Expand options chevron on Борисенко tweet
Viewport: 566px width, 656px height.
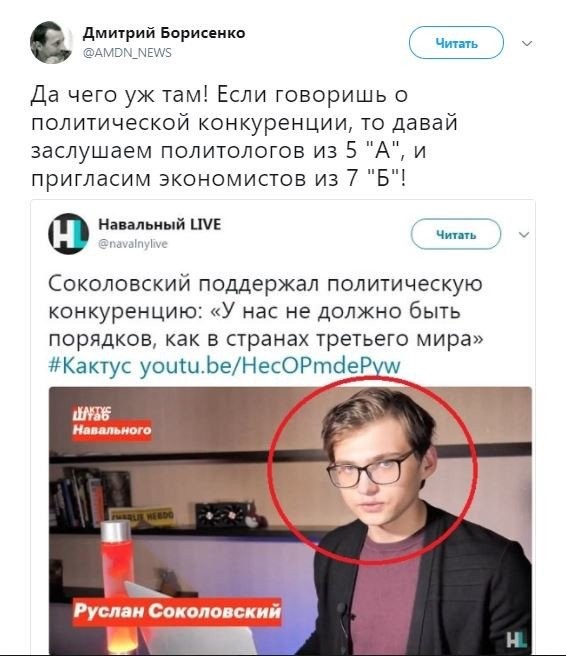tap(527, 43)
